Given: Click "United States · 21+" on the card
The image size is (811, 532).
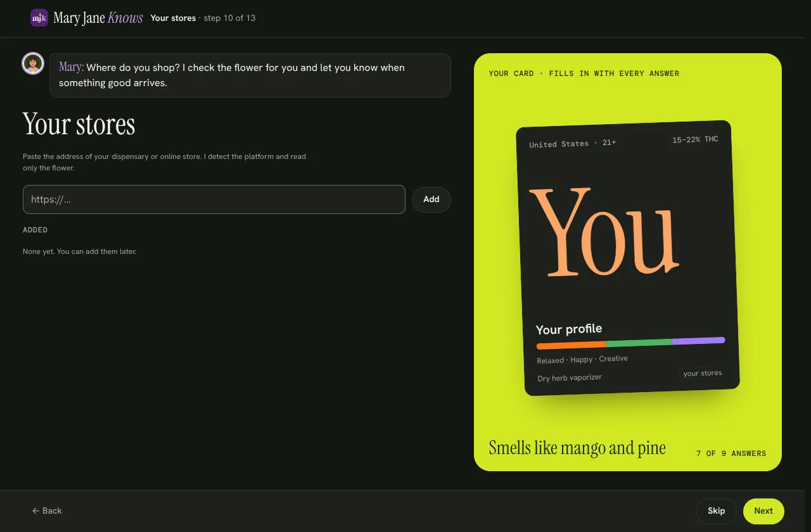Looking at the screenshot, I should [573, 144].
